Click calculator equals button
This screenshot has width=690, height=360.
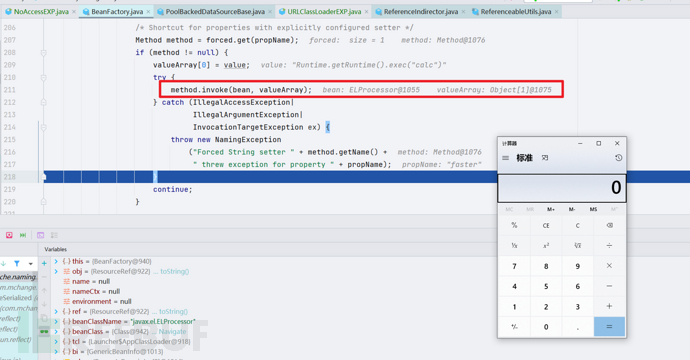[x=609, y=327]
